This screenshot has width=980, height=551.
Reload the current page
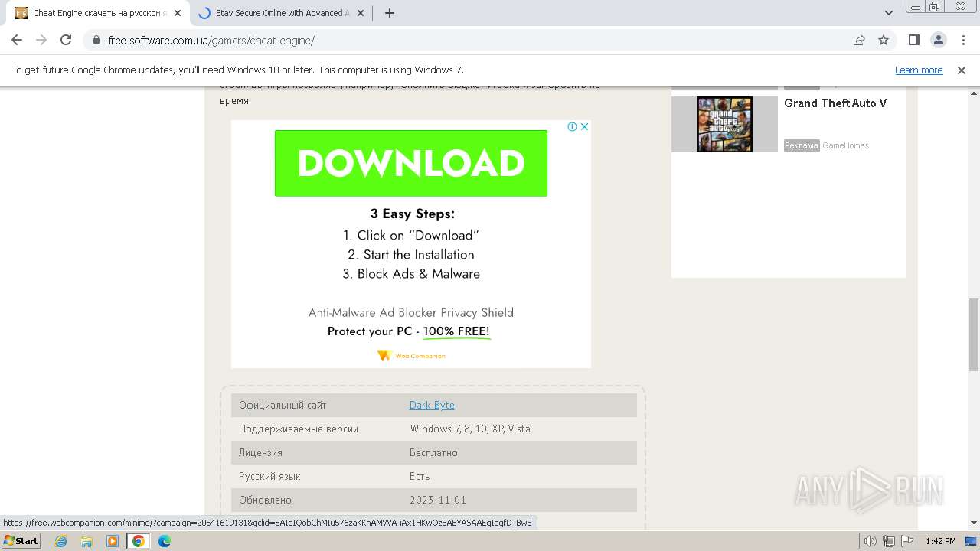(x=66, y=40)
